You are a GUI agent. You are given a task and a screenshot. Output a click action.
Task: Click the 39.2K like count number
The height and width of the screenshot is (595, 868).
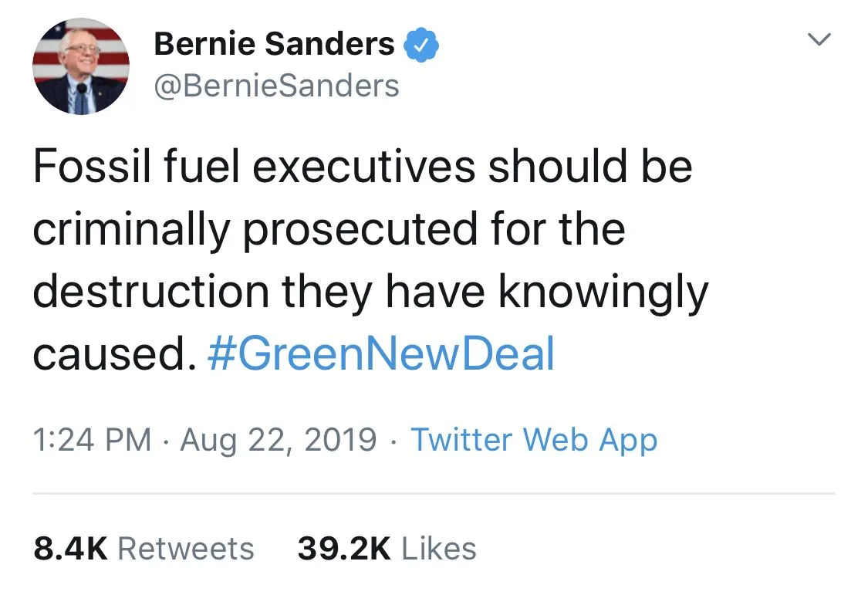pyautogui.click(x=344, y=549)
